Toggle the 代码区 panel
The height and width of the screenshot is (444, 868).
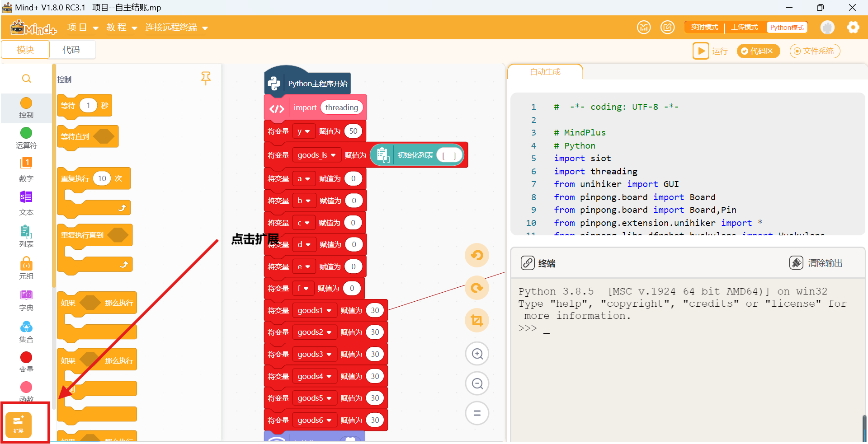(x=758, y=51)
